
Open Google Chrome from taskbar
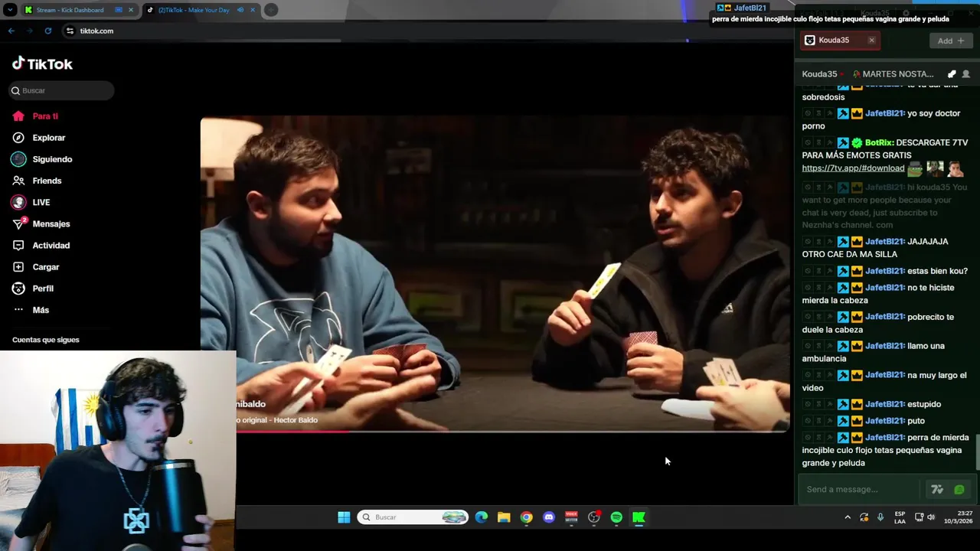526,517
